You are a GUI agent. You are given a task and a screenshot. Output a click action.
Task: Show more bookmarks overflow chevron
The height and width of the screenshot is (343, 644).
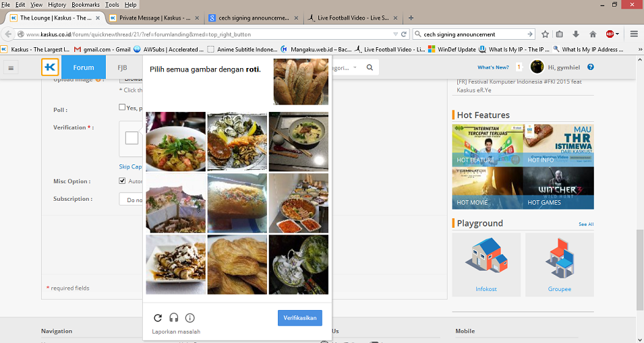click(640, 49)
